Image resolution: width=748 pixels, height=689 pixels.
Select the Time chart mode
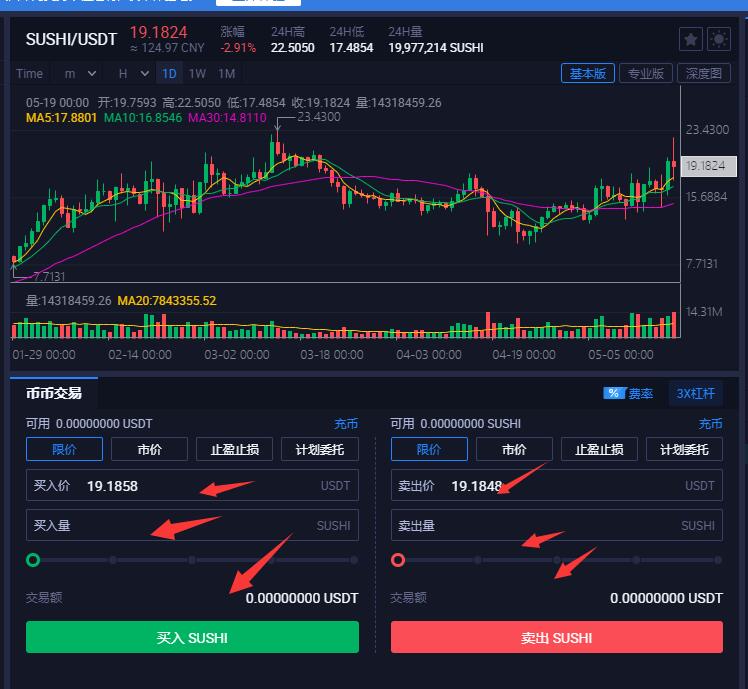pos(30,73)
